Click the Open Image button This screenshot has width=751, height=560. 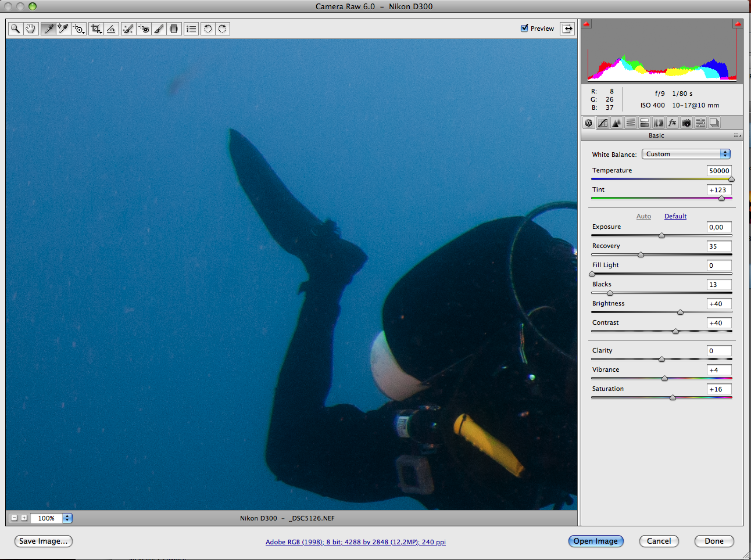tap(596, 541)
